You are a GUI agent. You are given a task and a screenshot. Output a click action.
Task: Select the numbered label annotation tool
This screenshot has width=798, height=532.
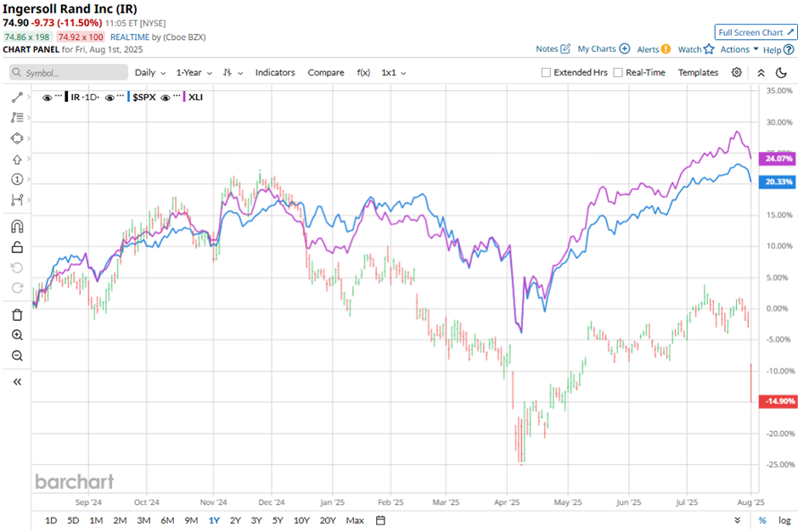pyautogui.click(x=17, y=179)
